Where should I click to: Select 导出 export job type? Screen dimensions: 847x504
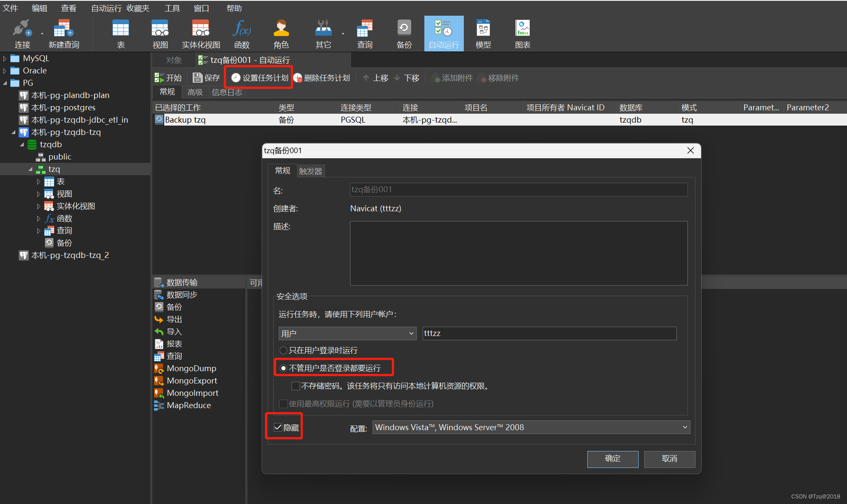click(x=174, y=319)
